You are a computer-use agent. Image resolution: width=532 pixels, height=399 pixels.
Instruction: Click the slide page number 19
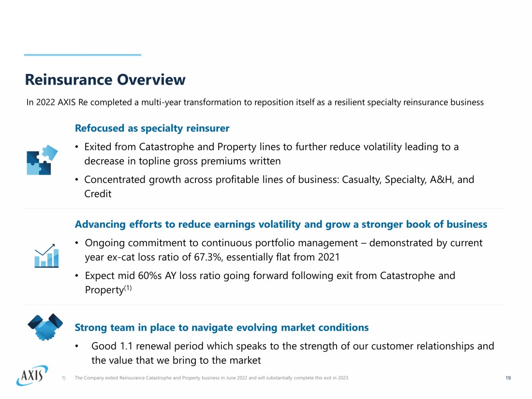508,378
